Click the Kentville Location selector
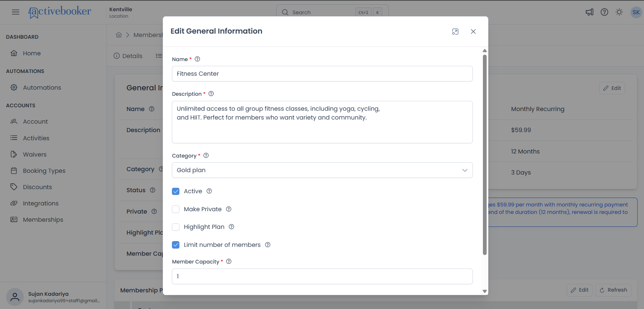 121,12
